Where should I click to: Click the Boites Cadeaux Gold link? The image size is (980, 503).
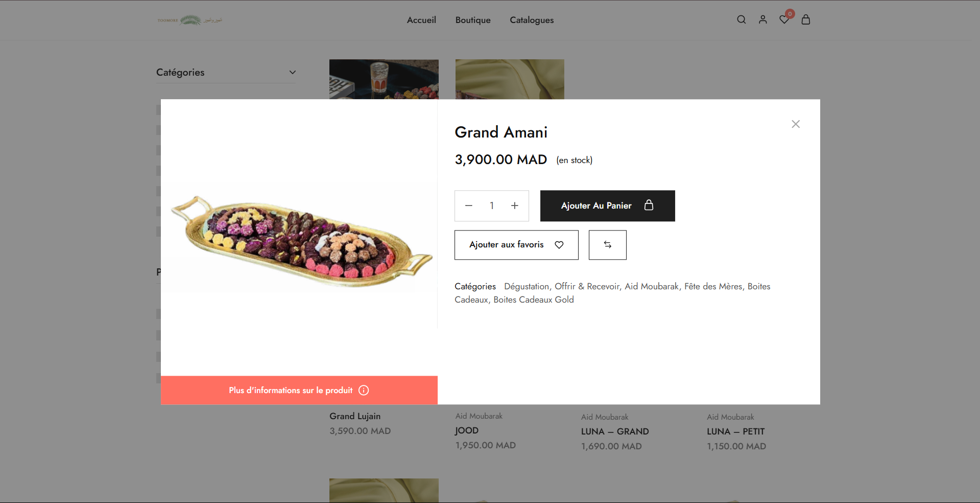point(533,300)
